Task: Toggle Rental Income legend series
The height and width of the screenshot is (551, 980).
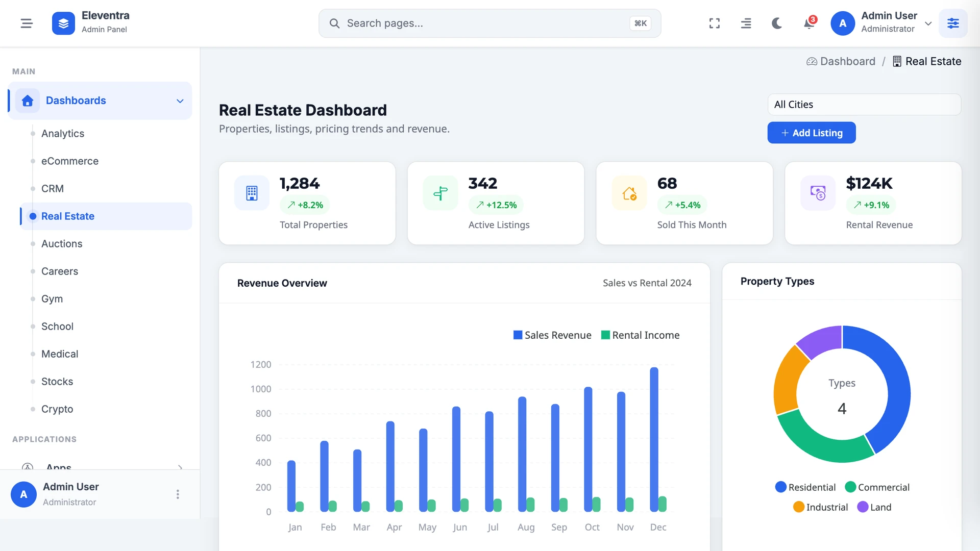Action: point(641,335)
